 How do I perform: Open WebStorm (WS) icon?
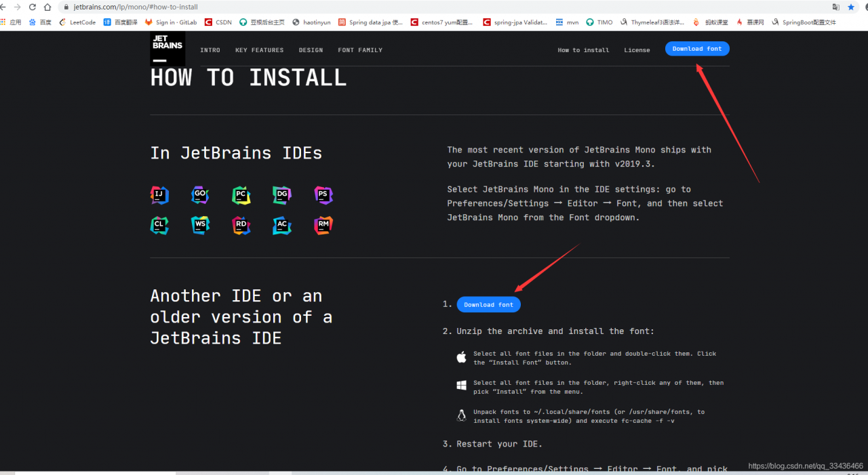point(200,225)
